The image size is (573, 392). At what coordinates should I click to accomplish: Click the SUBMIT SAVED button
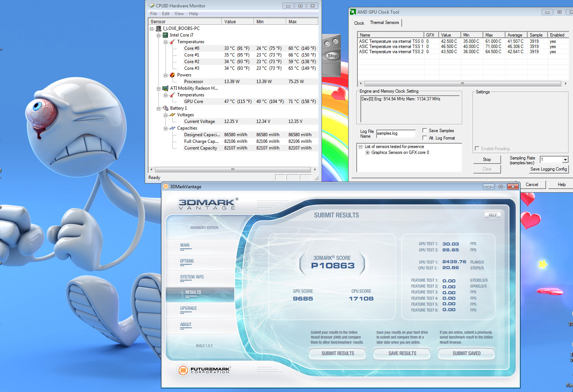click(x=466, y=354)
